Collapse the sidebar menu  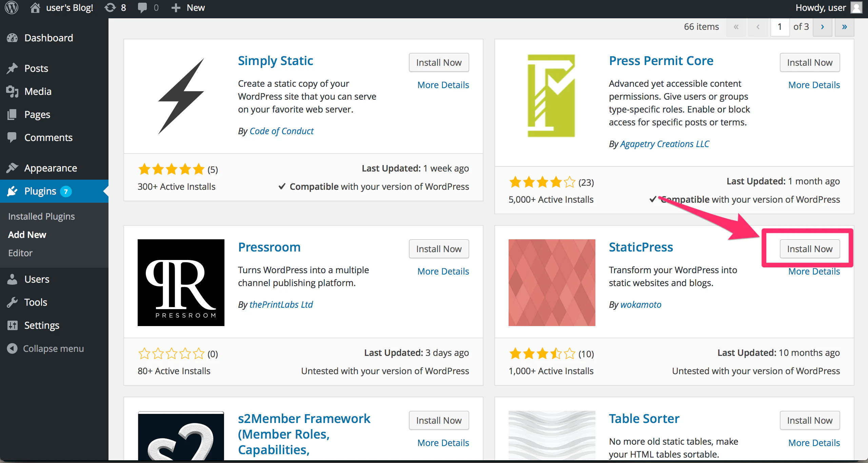pyautogui.click(x=45, y=348)
